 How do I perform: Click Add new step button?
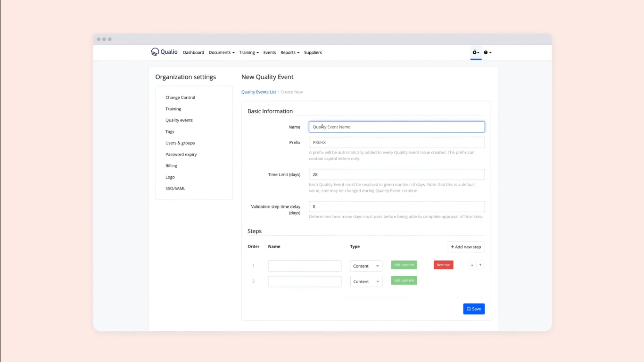(x=466, y=247)
